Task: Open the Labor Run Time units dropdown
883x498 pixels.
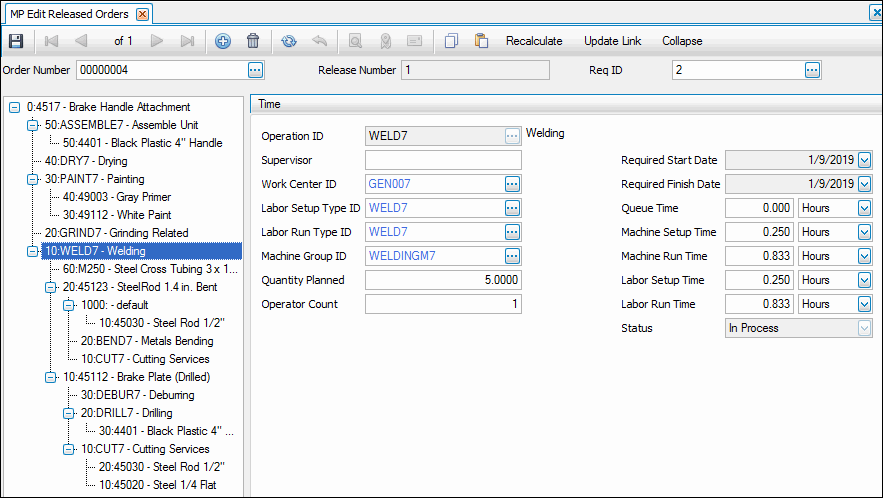Action: click(864, 304)
